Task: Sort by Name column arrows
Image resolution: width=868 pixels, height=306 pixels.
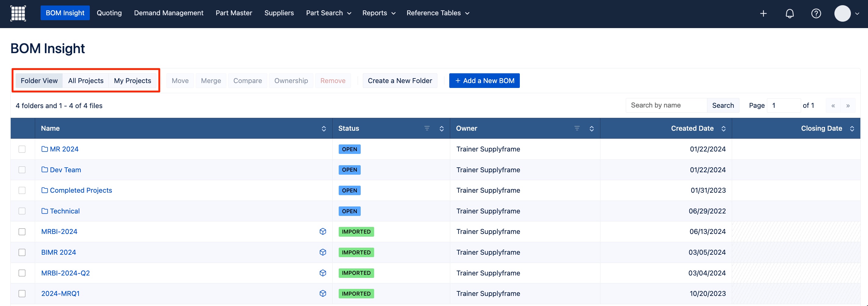Action: [x=324, y=128]
